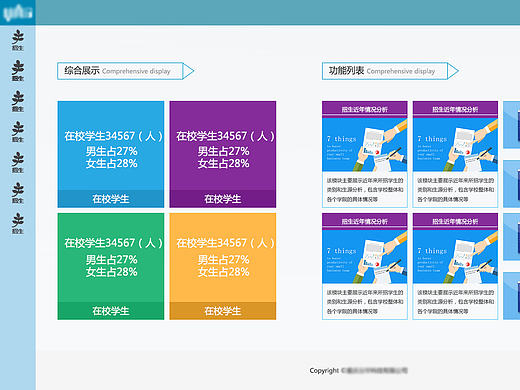Open the topmost 招生 leaf icon in sidebar
This screenshot has height=390, width=520.
(18, 40)
